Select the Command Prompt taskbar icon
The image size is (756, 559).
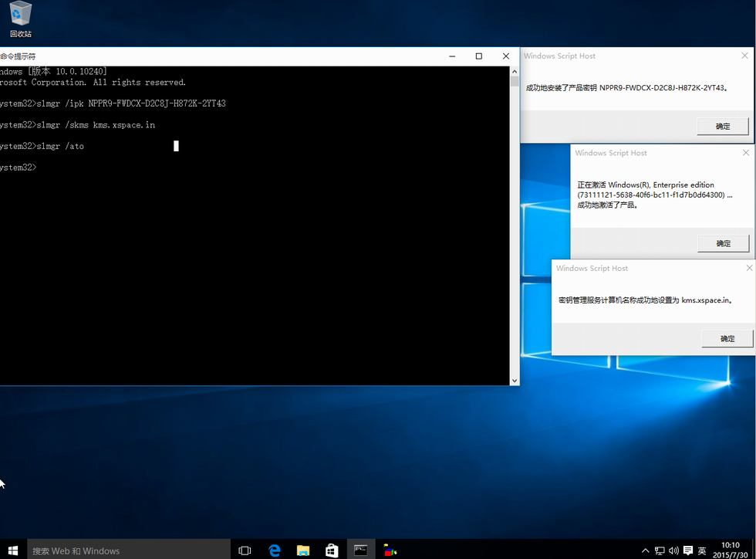coord(361,551)
